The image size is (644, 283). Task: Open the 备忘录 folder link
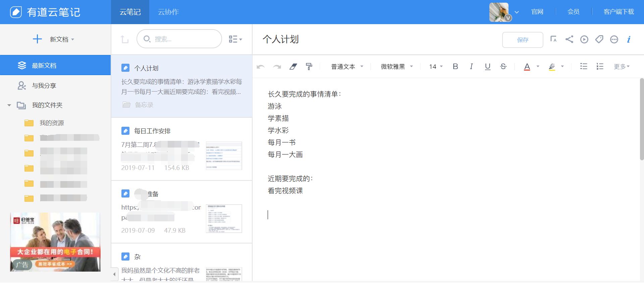pyautogui.click(x=138, y=105)
